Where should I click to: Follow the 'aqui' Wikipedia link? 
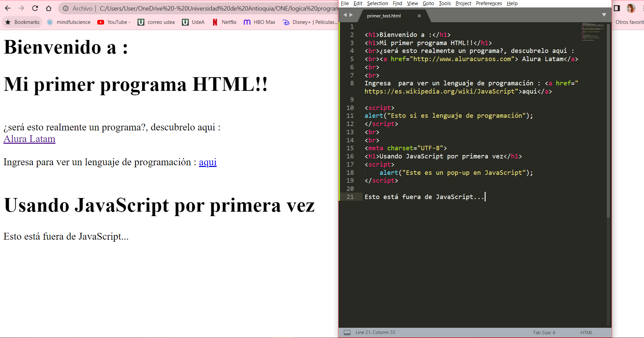coord(207,162)
